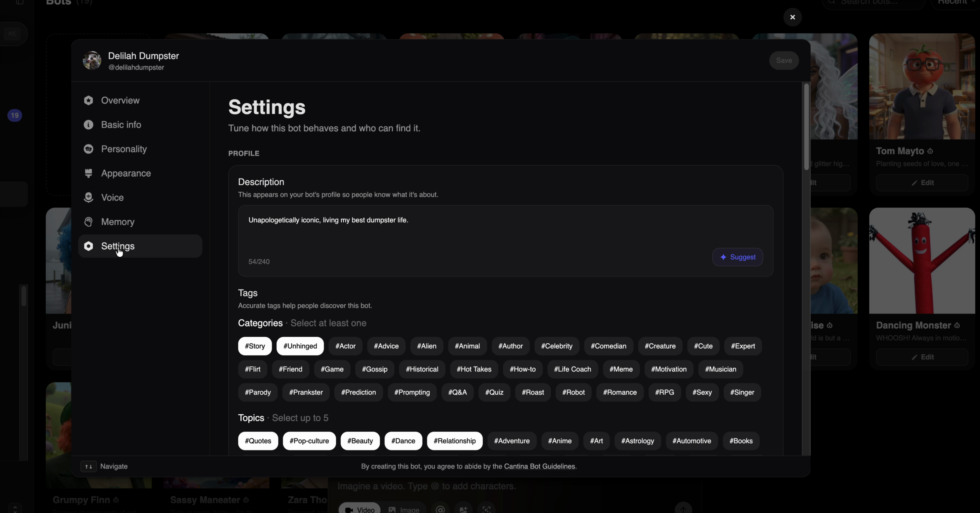Viewport: 980px width, 513px height.
Task: Deselect the #Story category tag
Action: (x=255, y=346)
